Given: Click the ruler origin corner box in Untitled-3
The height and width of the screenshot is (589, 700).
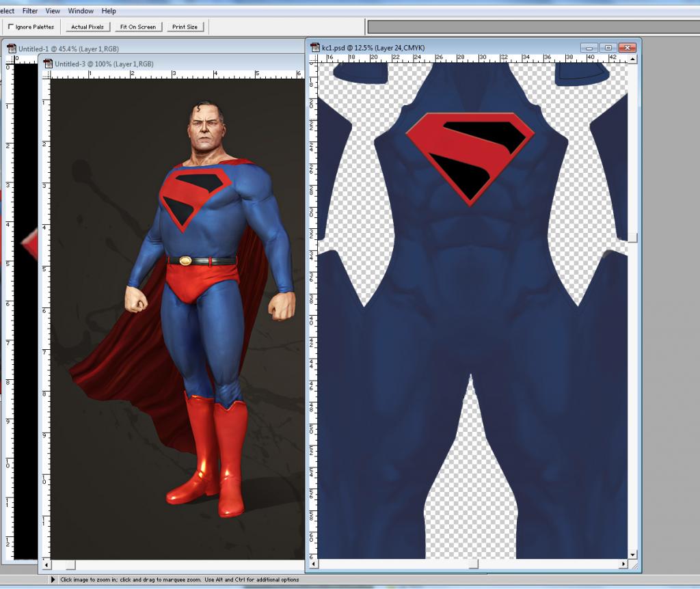Looking at the screenshot, I should (46, 74).
